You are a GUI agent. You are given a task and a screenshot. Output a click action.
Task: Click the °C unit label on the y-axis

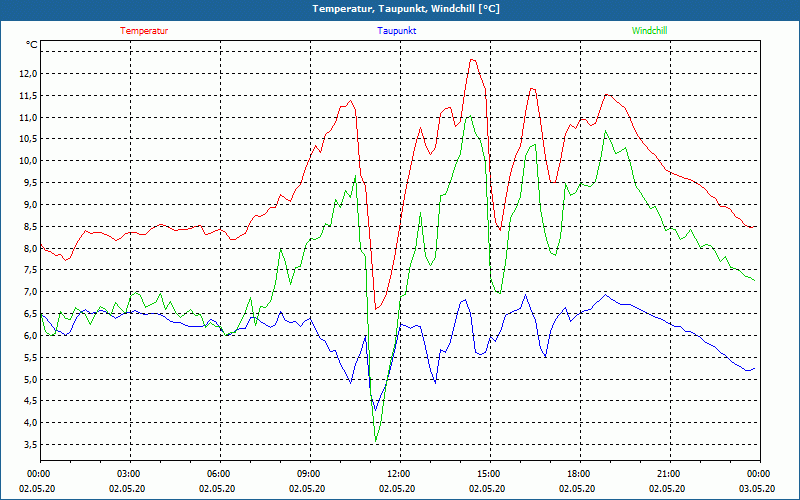(x=32, y=45)
